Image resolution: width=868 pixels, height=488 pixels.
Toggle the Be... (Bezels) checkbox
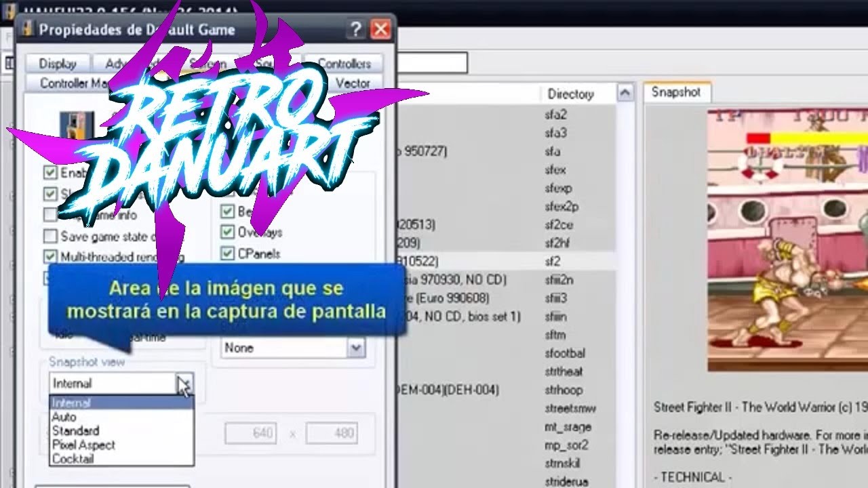point(227,211)
